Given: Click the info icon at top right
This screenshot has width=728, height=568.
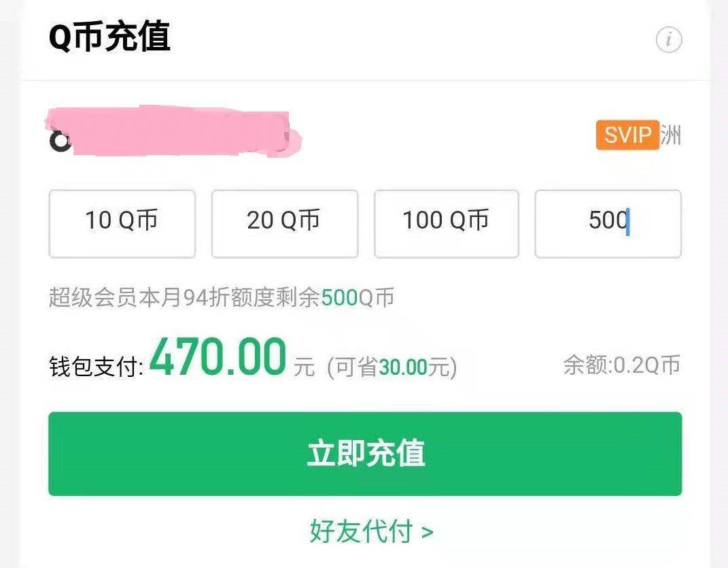Looking at the screenshot, I should [x=669, y=40].
